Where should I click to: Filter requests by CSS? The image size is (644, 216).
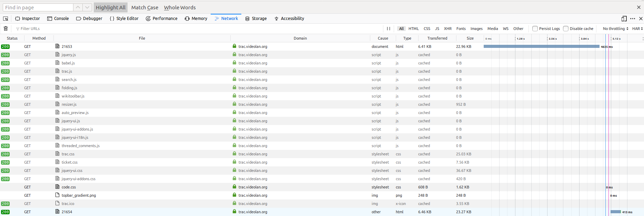pos(427,29)
